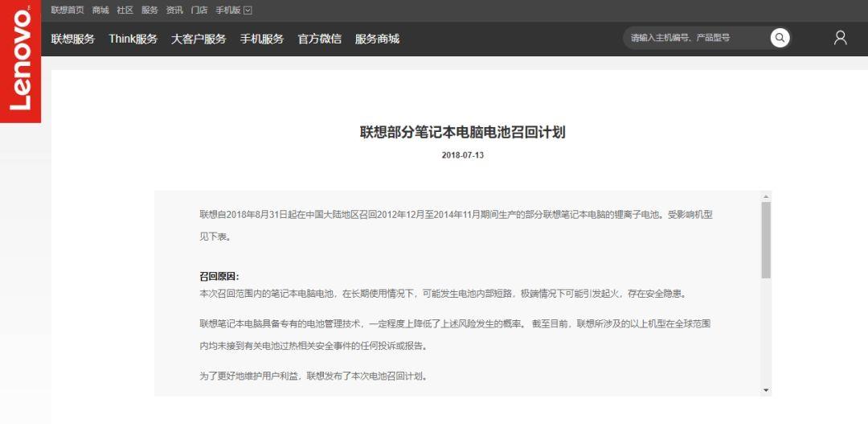This screenshot has width=868, height=424.
Task: Click the title 联想部分笔记本电脑电池召回计划
Action: 463,132
